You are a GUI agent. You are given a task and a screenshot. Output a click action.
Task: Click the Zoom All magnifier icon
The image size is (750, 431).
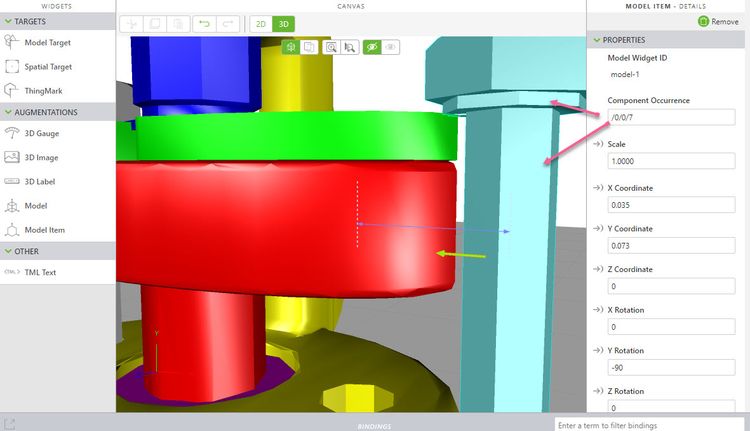(x=331, y=47)
